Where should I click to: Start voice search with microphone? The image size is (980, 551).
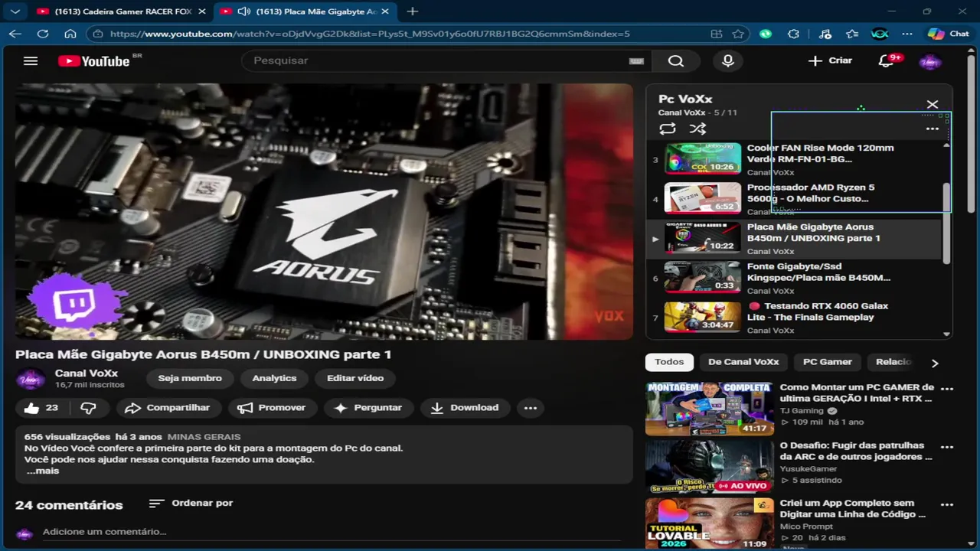(x=728, y=61)
